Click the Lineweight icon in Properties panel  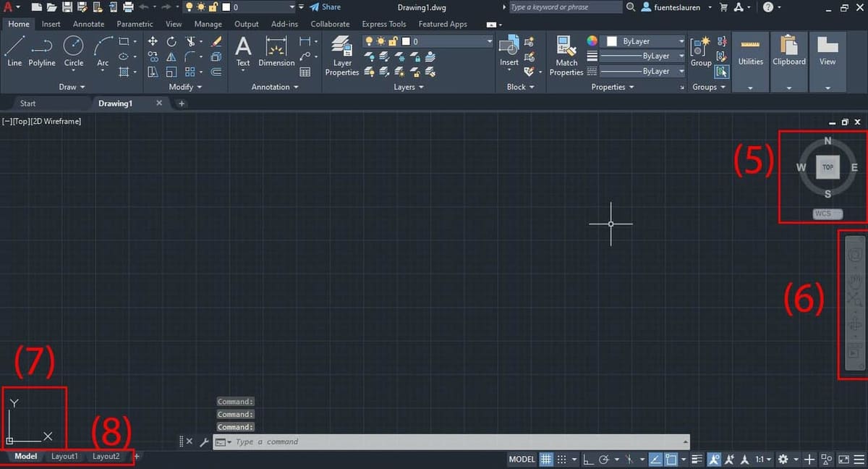point(592,56)
